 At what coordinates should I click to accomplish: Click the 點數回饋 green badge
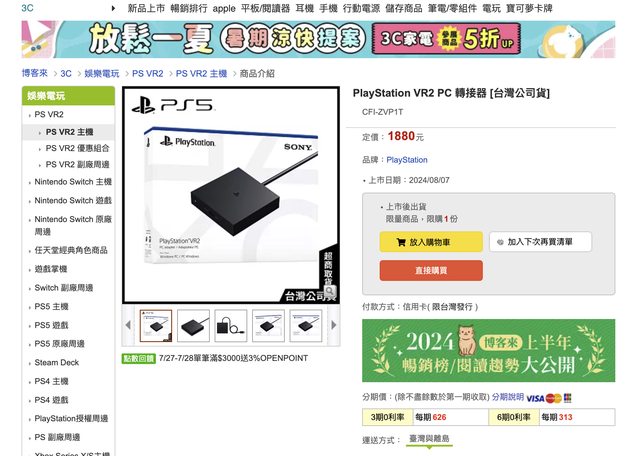tap(139, 358)
